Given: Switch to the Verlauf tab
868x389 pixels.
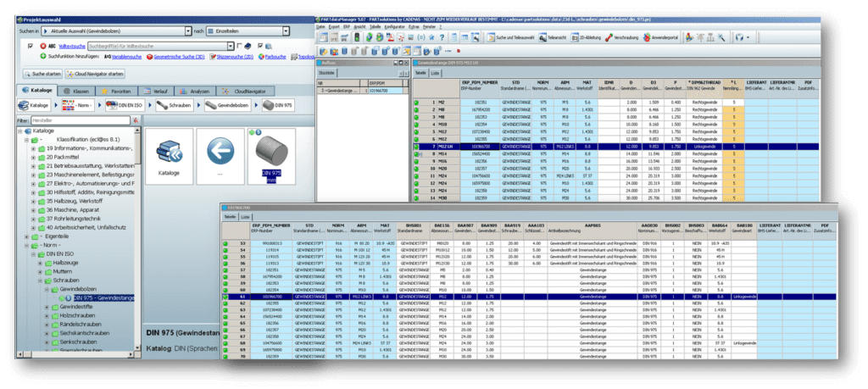Looking at the screenshot, I should tap(156, 92).
